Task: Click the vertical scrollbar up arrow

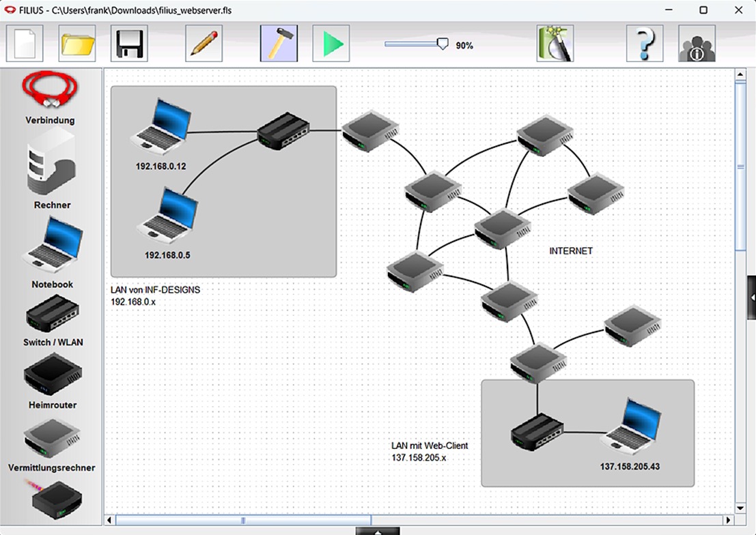Action: pos(740,74)
